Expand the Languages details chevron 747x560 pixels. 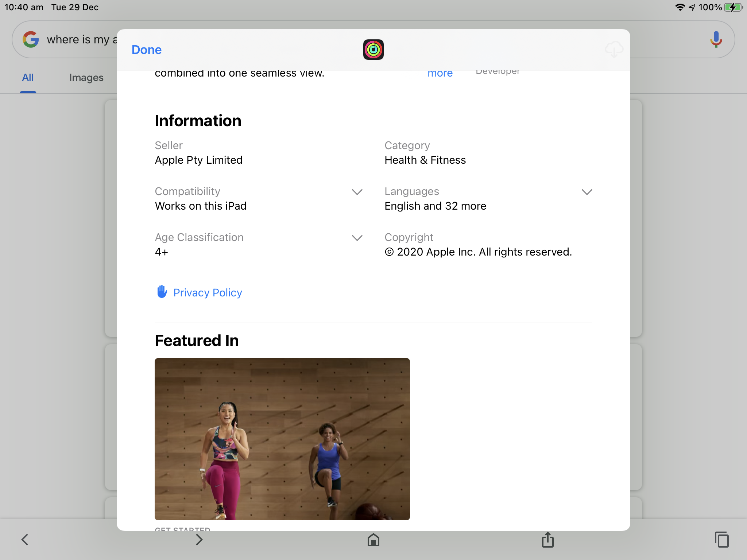[587, 192]
